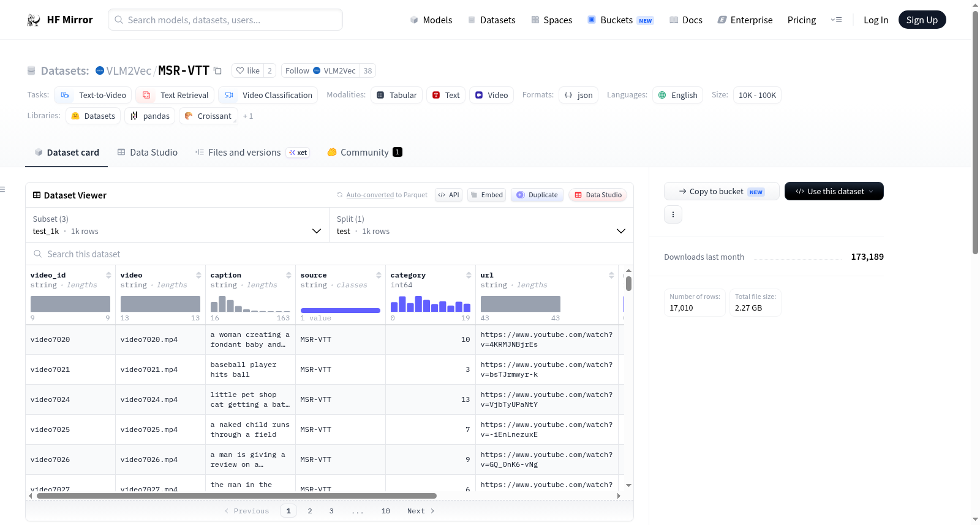Image resolution: width=980 pixels, height=525 pixels.
Task: Go to the Pricing page
Action: tap(802, 20)
